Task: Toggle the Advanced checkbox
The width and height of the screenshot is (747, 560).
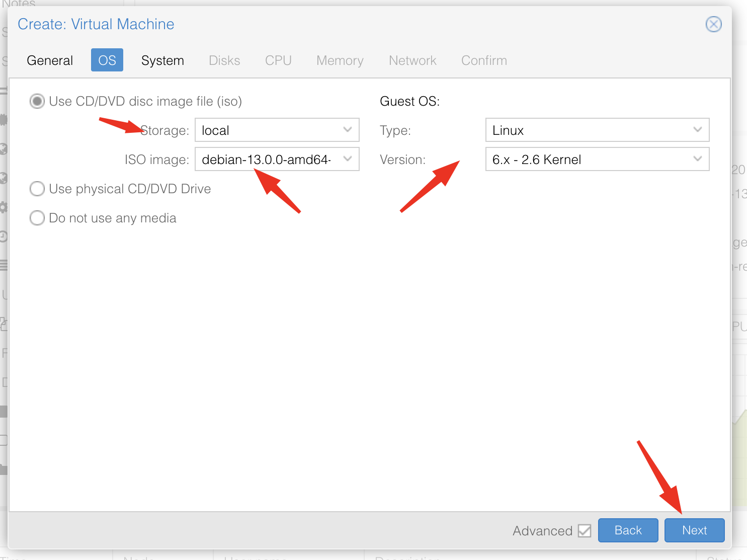Action: [x=585, y=531]
